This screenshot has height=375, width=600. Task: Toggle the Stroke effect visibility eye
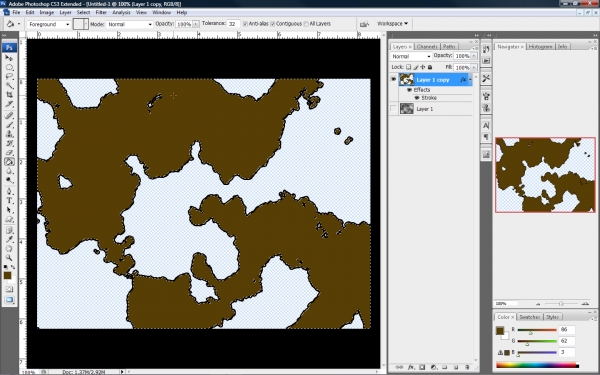pos(417,98)
